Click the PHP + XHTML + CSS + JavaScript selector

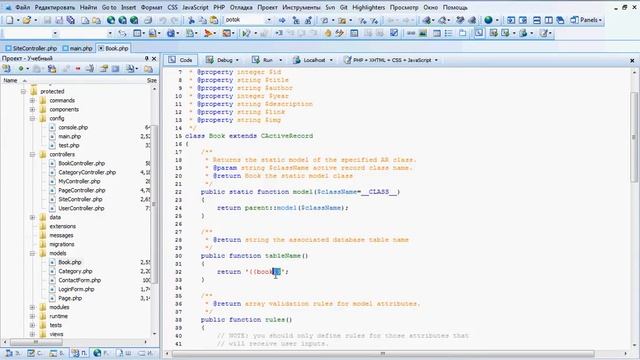click(x=391, y=60)
